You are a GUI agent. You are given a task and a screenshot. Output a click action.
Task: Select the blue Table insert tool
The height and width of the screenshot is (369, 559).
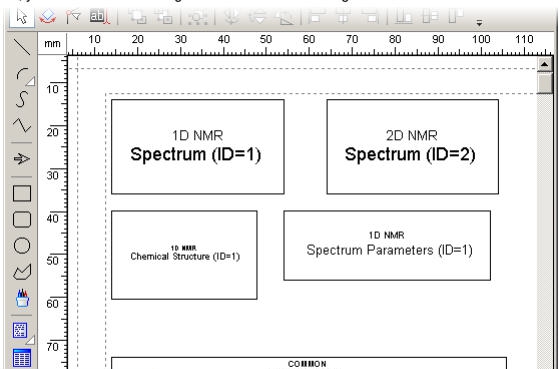(x=22, y=358)
